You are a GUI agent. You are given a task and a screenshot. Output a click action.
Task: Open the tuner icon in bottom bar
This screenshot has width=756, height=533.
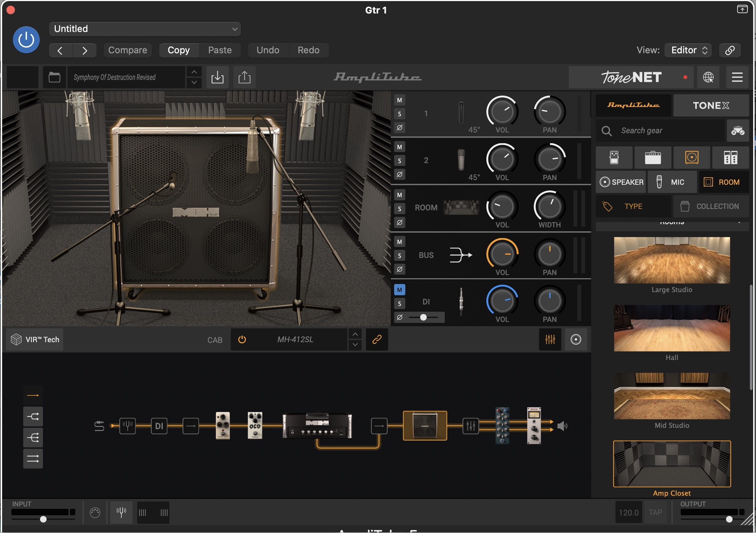pos(121,512)
